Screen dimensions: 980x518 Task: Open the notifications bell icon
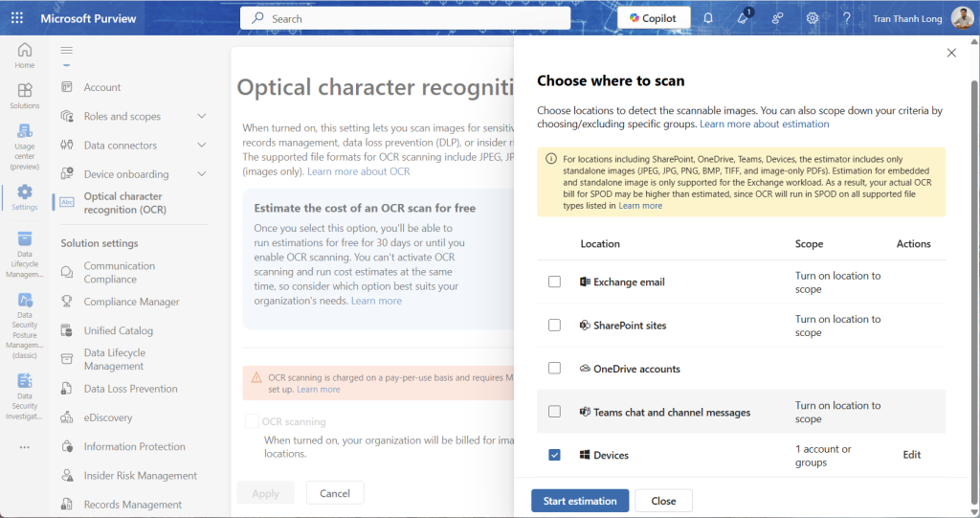(x=708, y=18)
